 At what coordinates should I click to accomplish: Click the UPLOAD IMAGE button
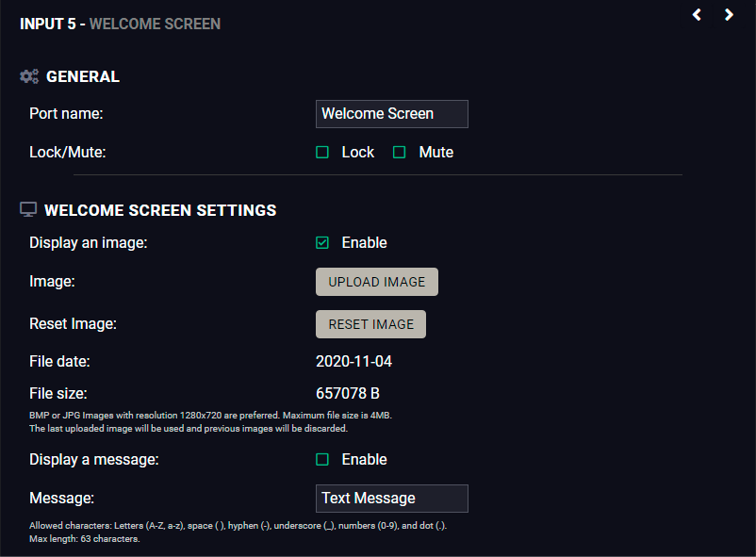376,282
